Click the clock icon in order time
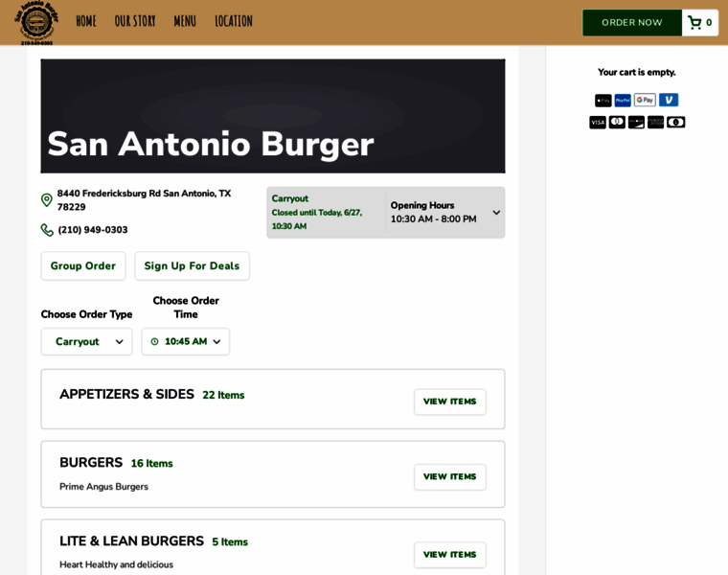The height and width of the screenshot is (575, 728). click(154, 342)
